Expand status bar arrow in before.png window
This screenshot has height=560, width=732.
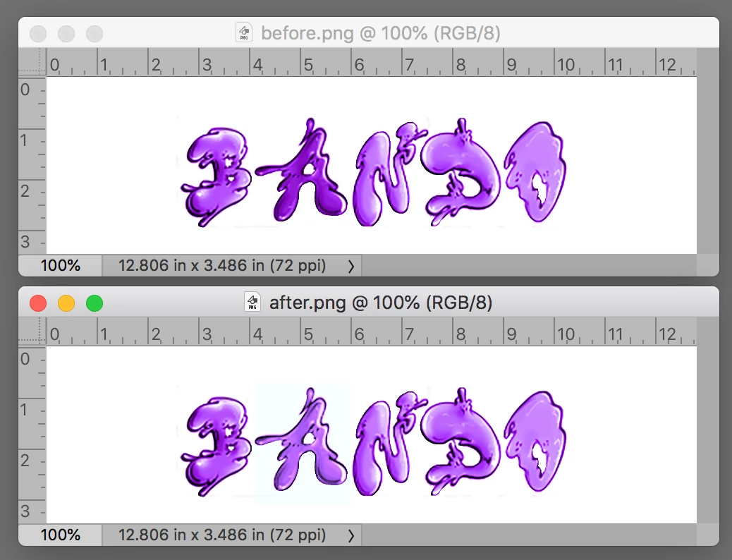pos(351,266)
